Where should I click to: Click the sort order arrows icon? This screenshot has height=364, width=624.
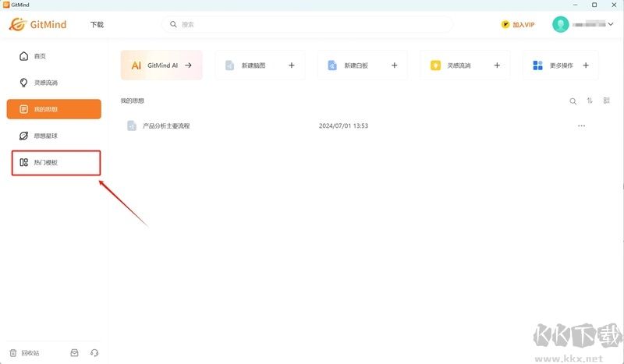(590, 101)
